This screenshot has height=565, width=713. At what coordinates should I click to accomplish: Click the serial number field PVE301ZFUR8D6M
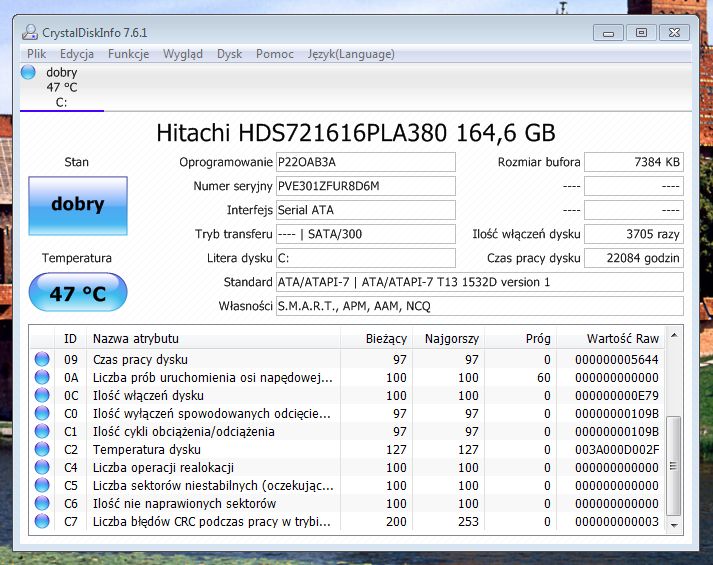click(366, 186)
